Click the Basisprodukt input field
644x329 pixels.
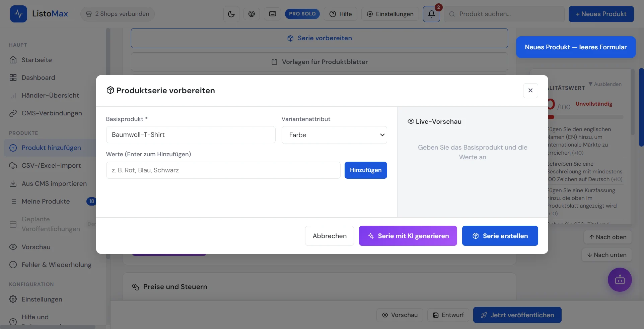point(191,135)
